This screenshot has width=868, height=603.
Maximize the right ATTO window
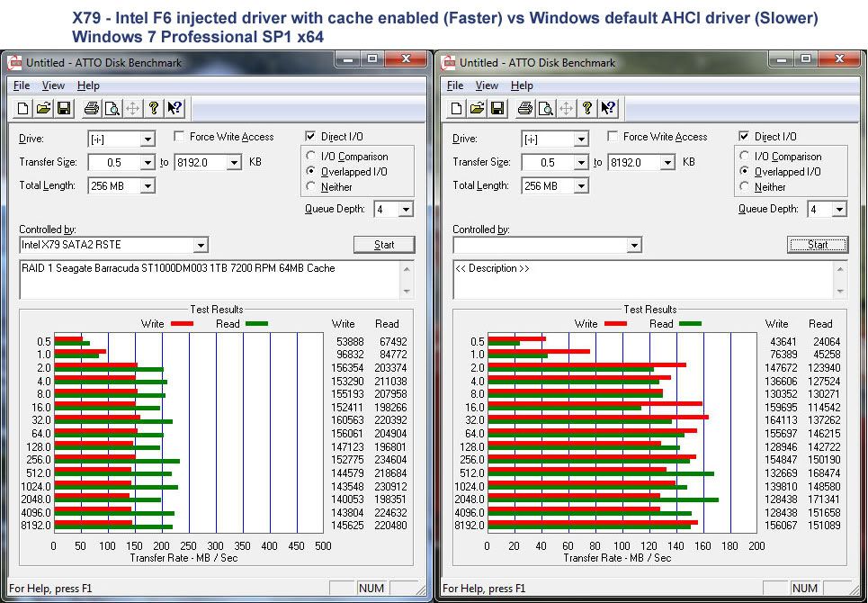(805, 58)
